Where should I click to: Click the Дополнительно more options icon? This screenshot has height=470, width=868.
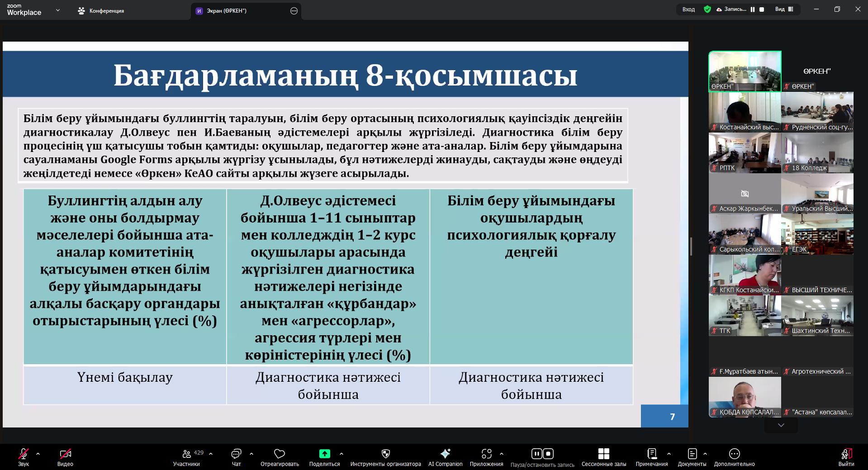coord(734,454)
